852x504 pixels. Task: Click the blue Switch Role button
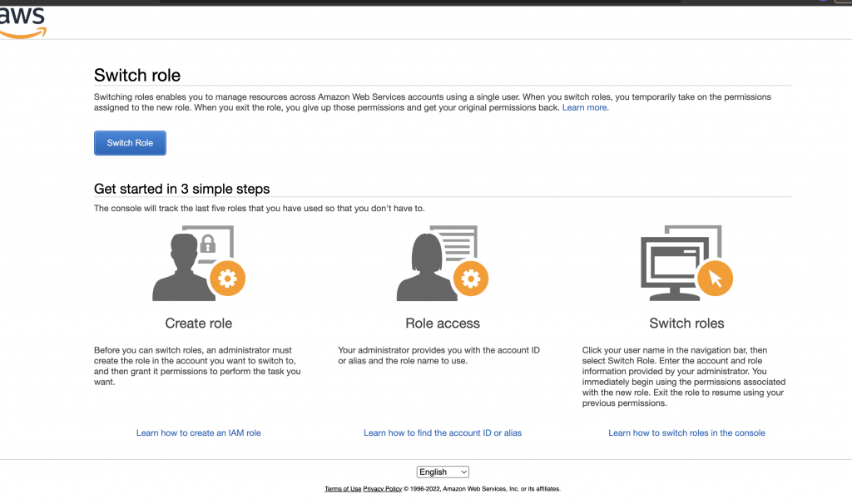(x=130, y=143)
